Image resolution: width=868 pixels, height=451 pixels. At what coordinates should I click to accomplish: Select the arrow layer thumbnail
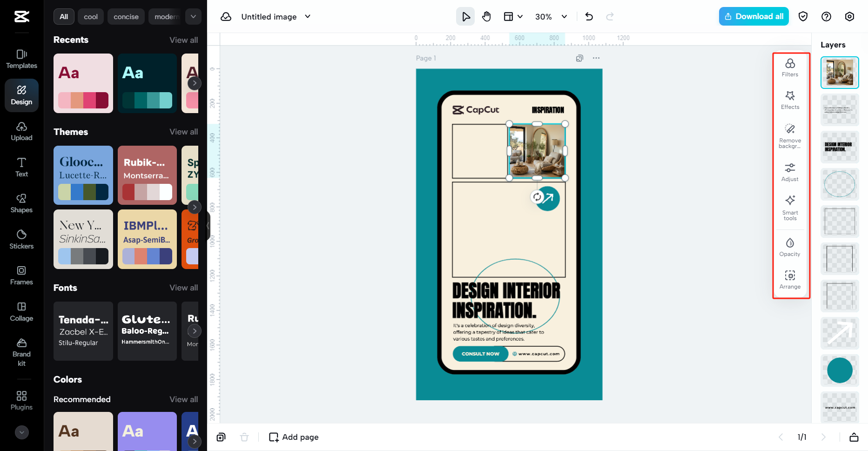click(x=840, y=333)
